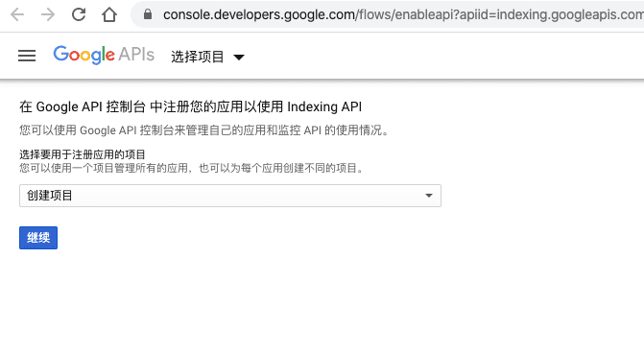
Task: Click the description text about monitoring API usage
Action: (204, 130)
